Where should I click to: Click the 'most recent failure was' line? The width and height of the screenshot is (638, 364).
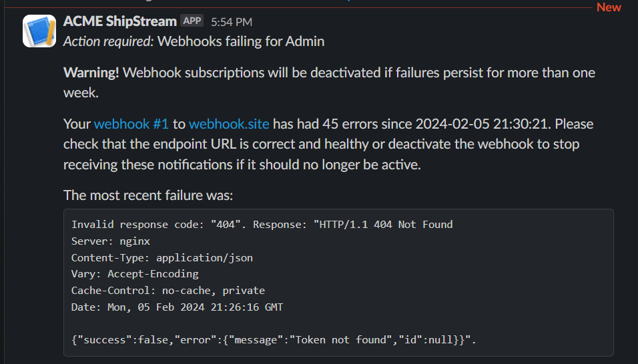point(148,195)
